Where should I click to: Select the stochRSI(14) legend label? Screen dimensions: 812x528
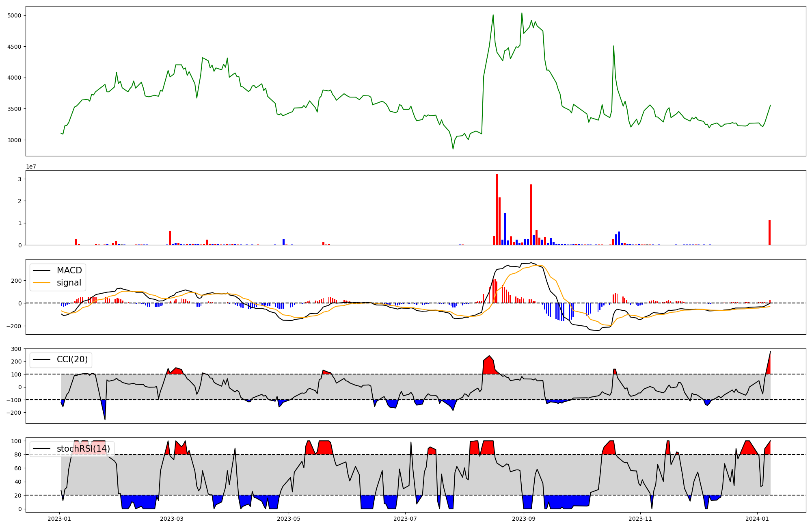(83, 449)
